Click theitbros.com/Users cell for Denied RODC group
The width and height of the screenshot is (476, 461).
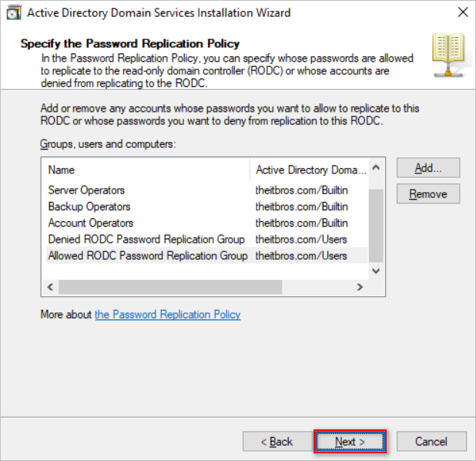point(301,240)
